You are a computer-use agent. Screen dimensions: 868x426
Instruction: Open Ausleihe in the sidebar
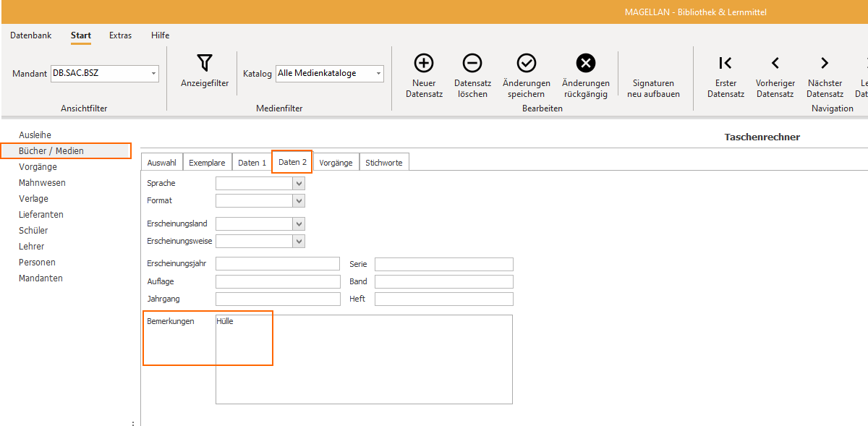coord(35,135)
